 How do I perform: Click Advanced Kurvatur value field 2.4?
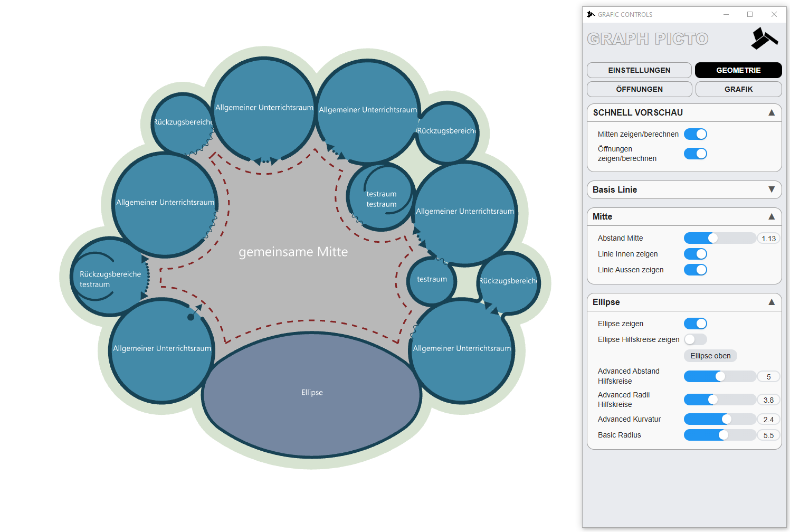(768, 420)
